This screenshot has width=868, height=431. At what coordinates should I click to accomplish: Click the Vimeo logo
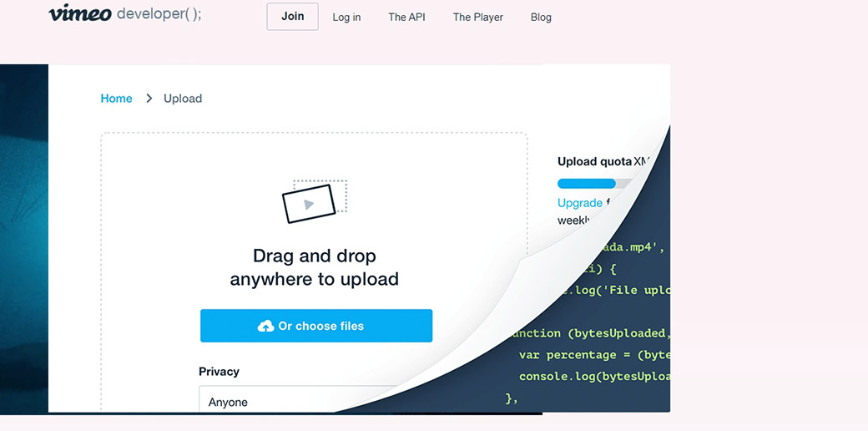pyautogui.click(x=79, y=13)
